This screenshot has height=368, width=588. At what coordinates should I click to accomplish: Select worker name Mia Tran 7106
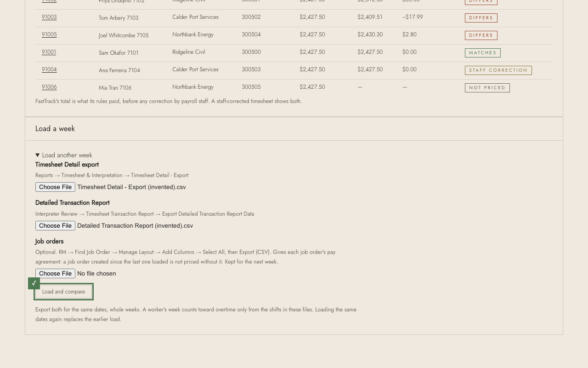pos(115,88)
